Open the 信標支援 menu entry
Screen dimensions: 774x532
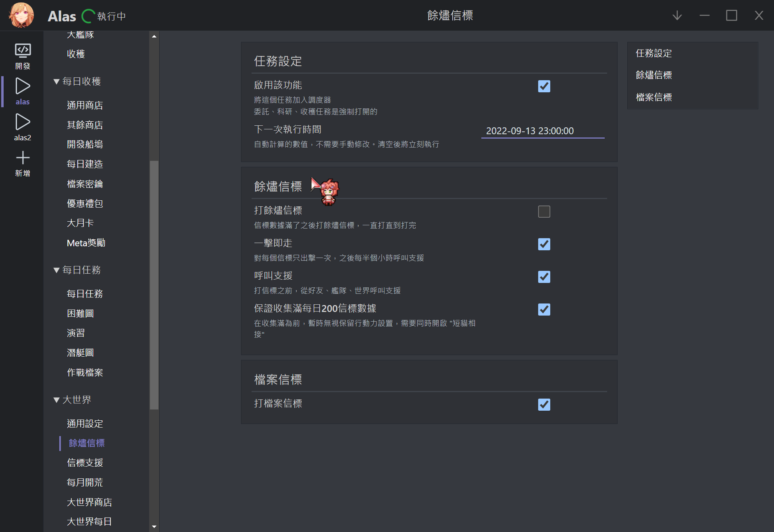[85, 463]
